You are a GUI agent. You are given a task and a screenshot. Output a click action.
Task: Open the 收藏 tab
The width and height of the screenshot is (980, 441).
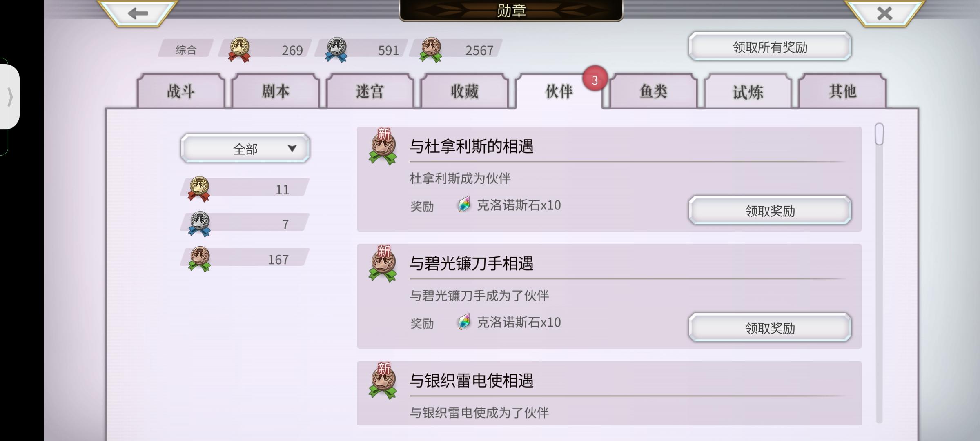coord(464,91)
